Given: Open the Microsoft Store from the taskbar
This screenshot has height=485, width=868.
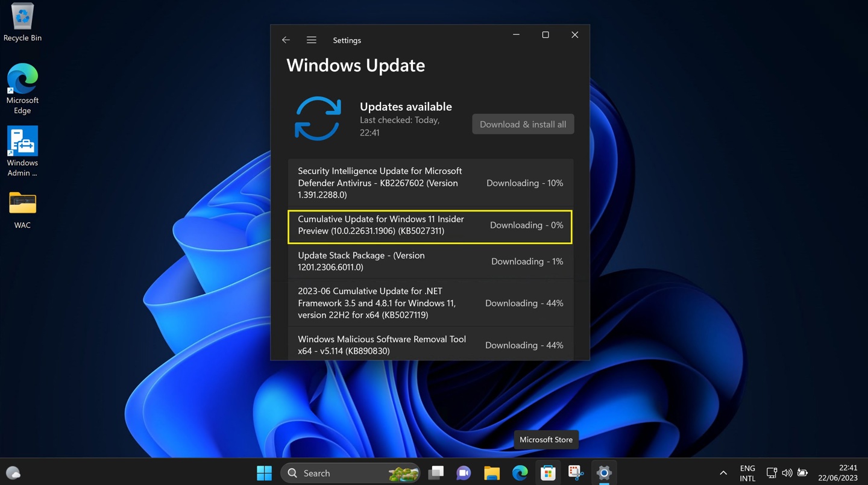Looking at the screenshot, I should pyautogui.click(x=547, y=473).
